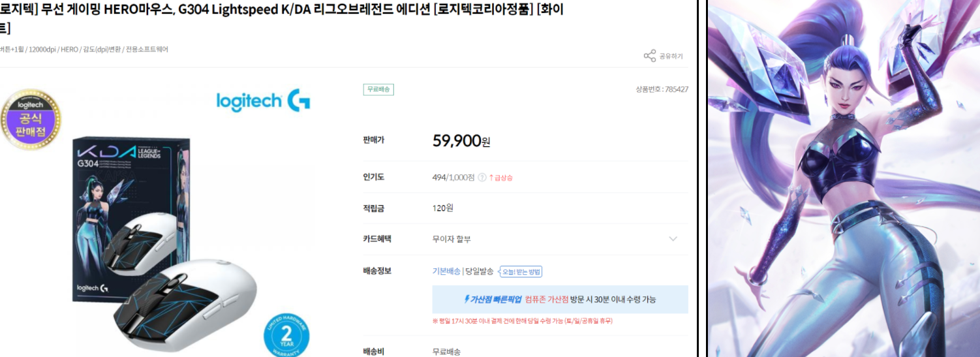Click the 판매가 label

coord(374,140)
